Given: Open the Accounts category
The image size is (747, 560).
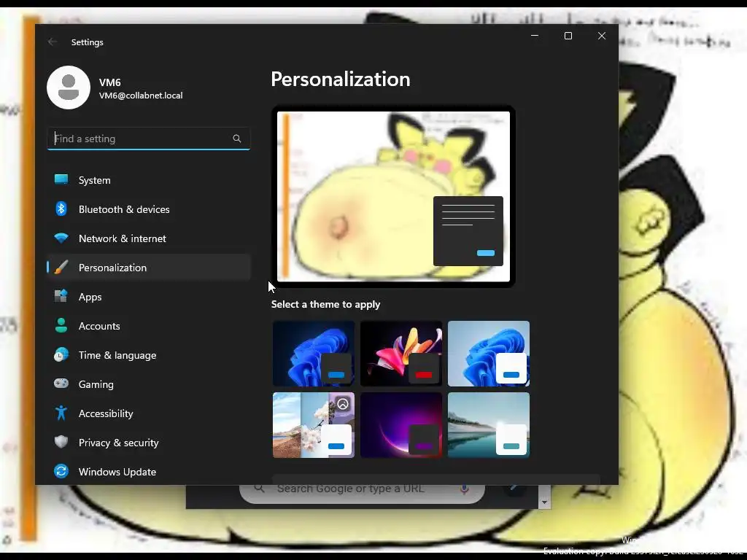Looking at the screenshot, I should pos(149,326).
